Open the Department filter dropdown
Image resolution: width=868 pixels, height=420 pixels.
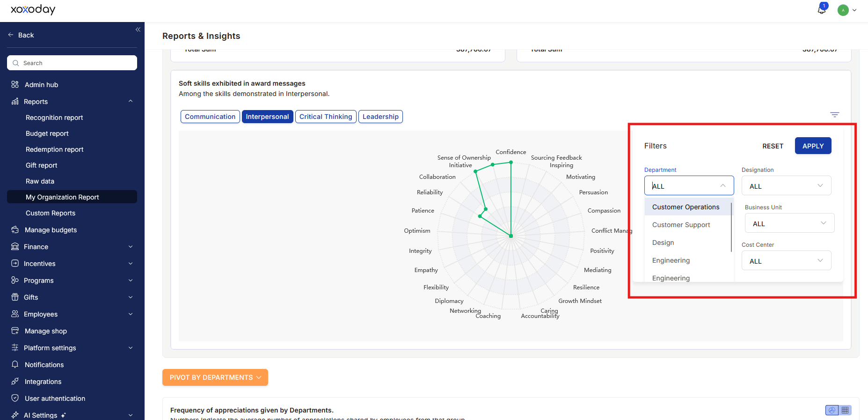click(x=689, y=185)
